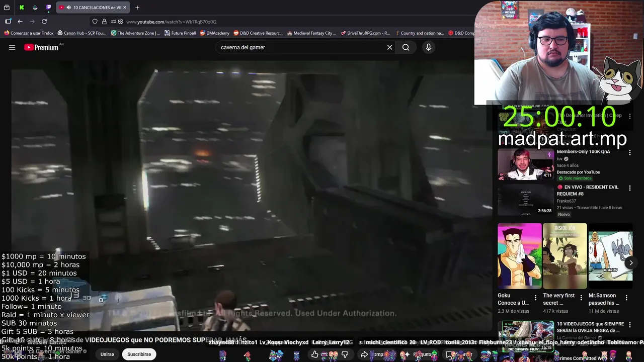Open the 'Goku Conoce a U...' short
Image resolution: width=644 pixels, height=362 pixels.
519,256
